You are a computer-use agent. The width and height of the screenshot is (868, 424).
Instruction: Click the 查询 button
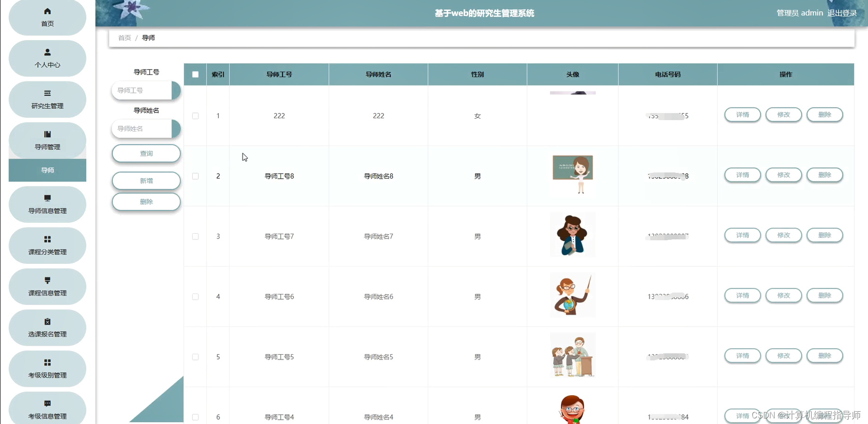(146, 154)
